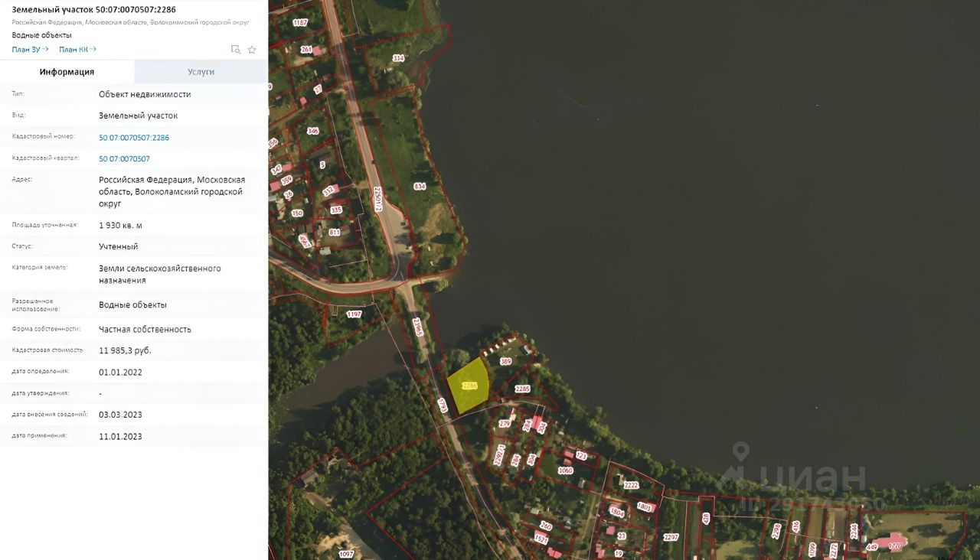Select parcel 2297 on the map

pos(671,537)
